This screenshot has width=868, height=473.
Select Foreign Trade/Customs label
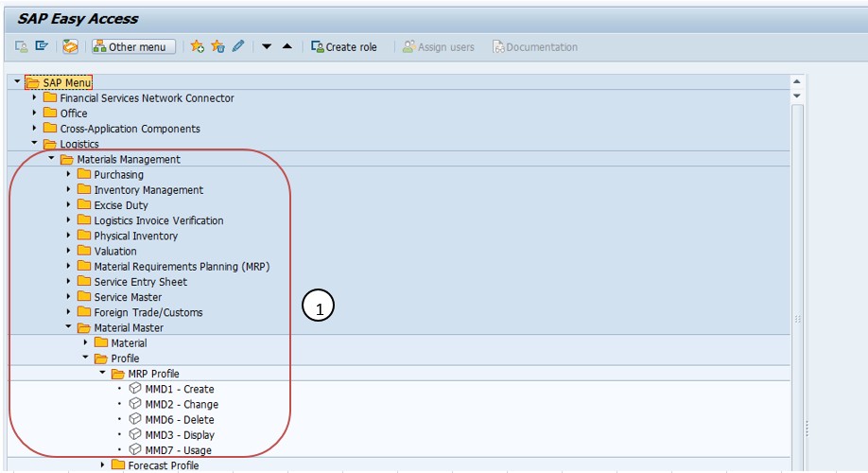coord(148,312)
